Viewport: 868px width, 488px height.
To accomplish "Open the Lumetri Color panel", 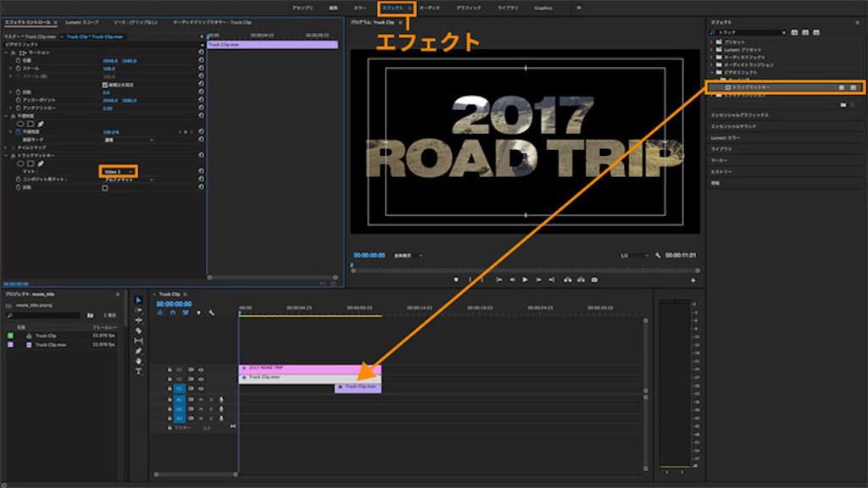I will click(x=726, y=138).
